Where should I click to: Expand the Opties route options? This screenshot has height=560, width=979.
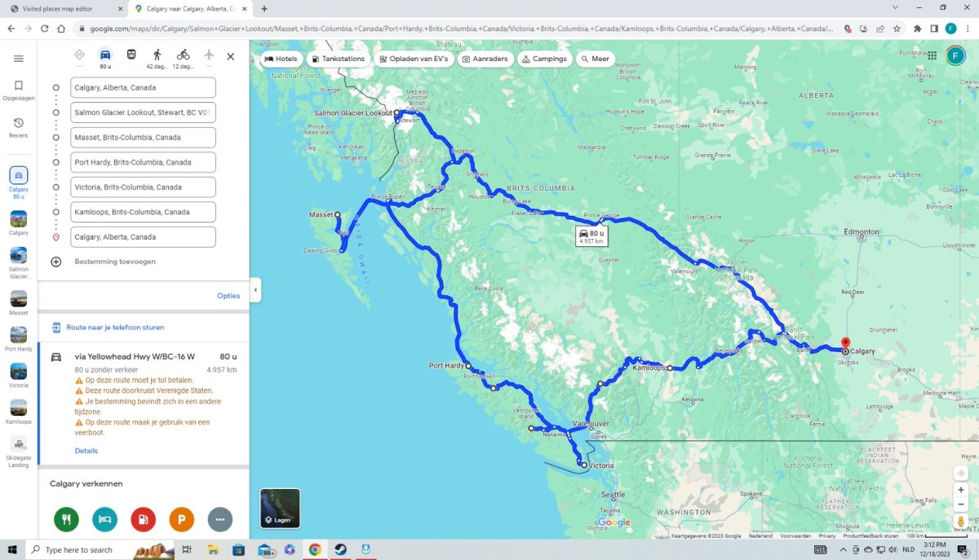click(228, 296)
